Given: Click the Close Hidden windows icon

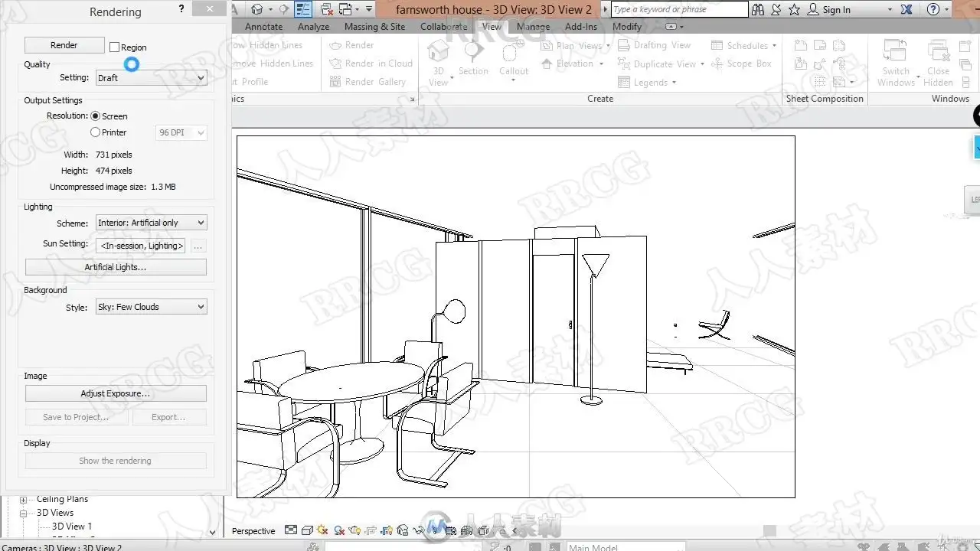Looking at the screenshot, I should (x=938, y=51).
